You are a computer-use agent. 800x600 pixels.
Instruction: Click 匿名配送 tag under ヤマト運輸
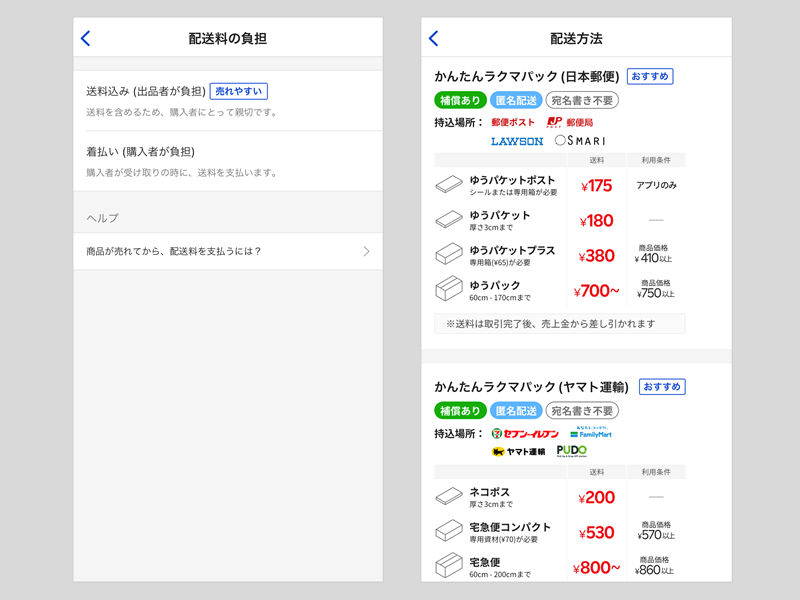tap(516, 411)
